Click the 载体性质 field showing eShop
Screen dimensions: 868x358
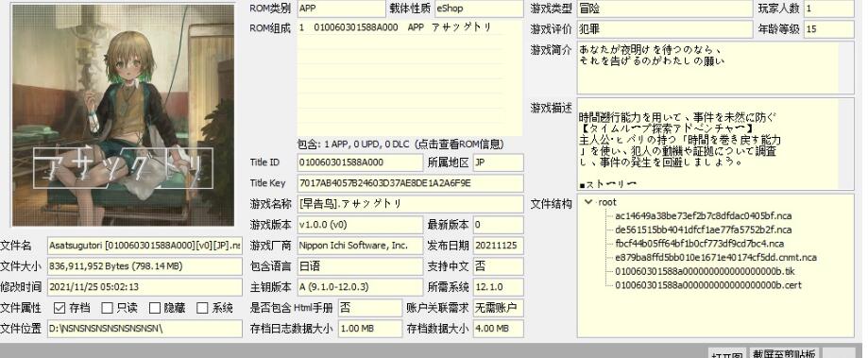pyautogui.click(x=479, y=9)
